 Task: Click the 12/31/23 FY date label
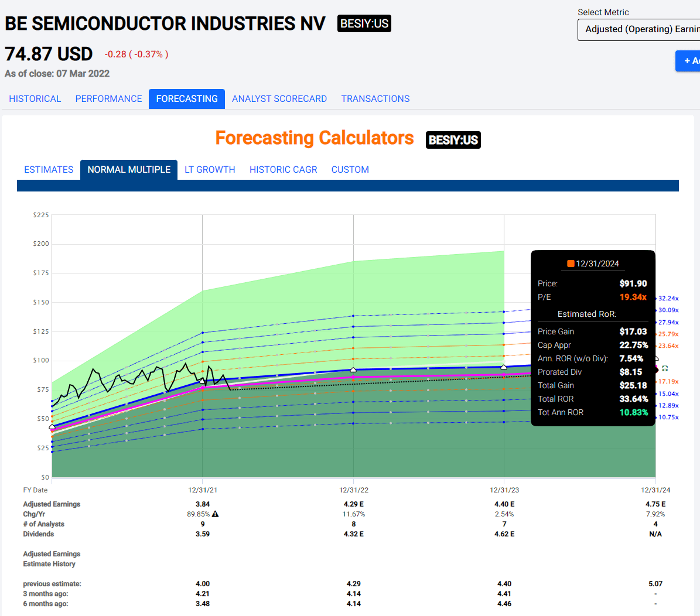504,490
